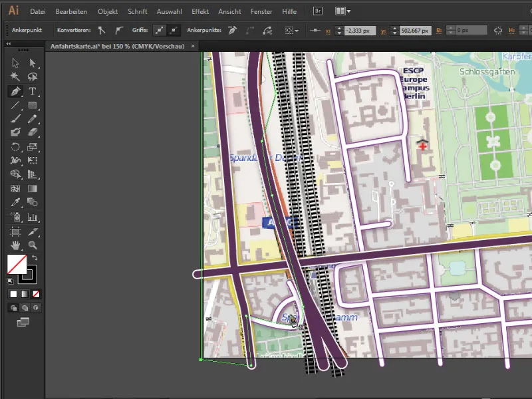The image size is (532, 399).
Task: Select the Blend tool
Action: [x=32, y=202]
